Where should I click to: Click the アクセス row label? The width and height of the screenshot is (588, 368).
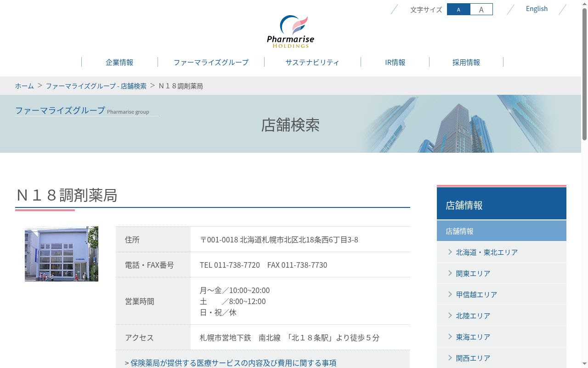(139, 338)
